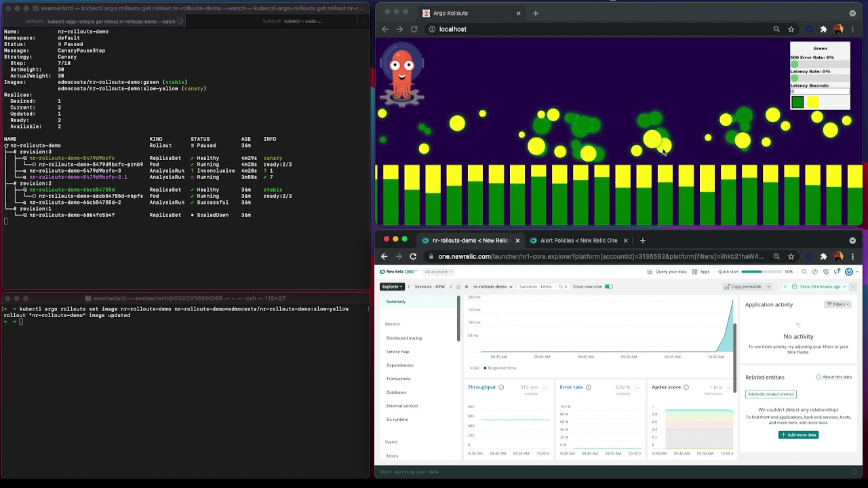Select the yellow color swatch
This screenshot has height=488, width=868.
pos(813,102)
